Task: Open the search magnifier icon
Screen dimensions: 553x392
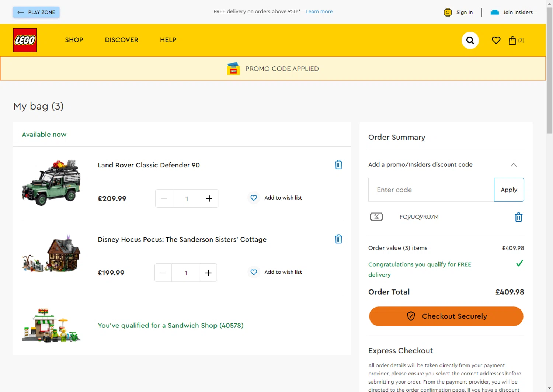Action: tap(470, 40)
